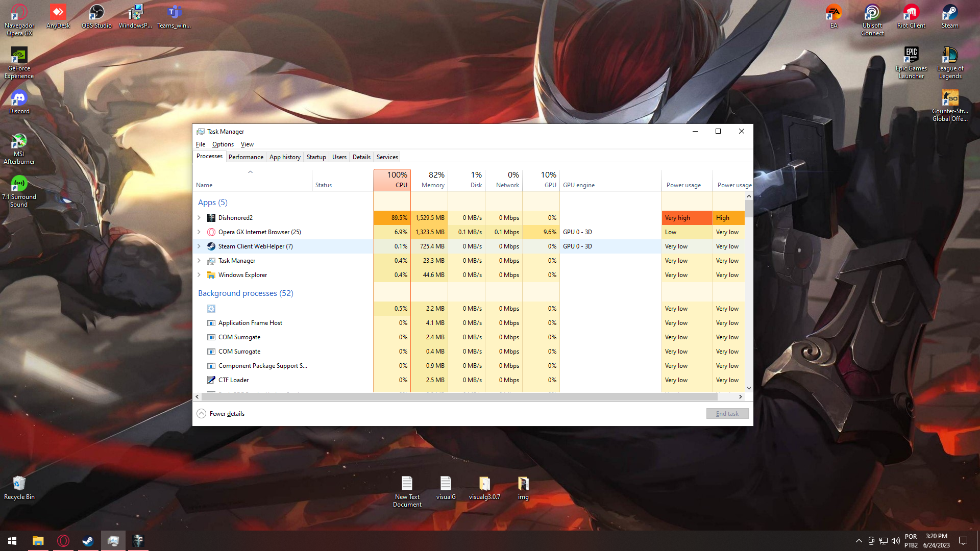
Task: Click Dishonored2 taskbar icon
Action: [138, 541]
